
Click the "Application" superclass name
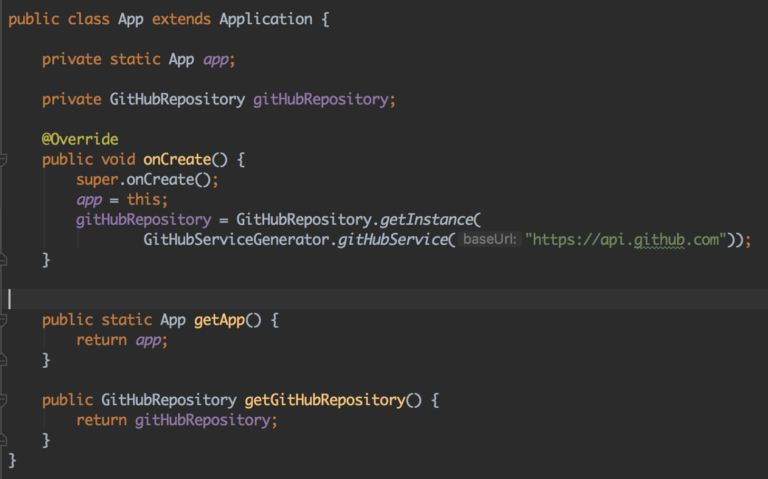pyautogui.click(x=265, y=19)
